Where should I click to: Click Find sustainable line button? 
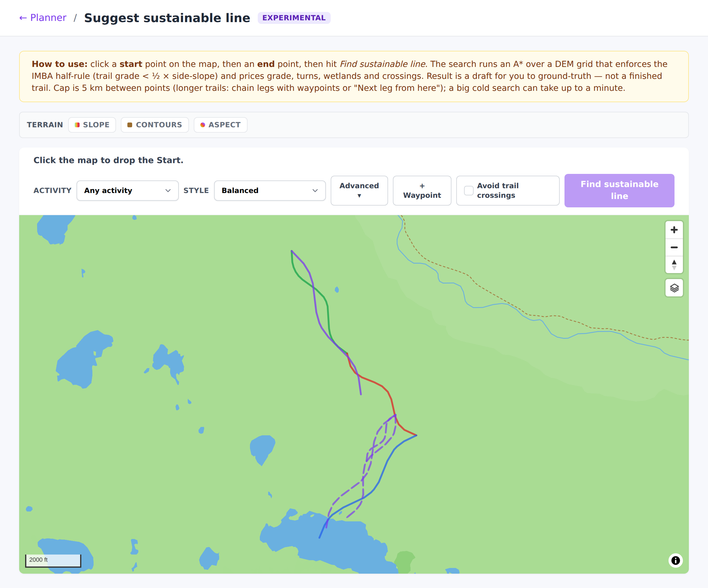click(x=619, y=190)
